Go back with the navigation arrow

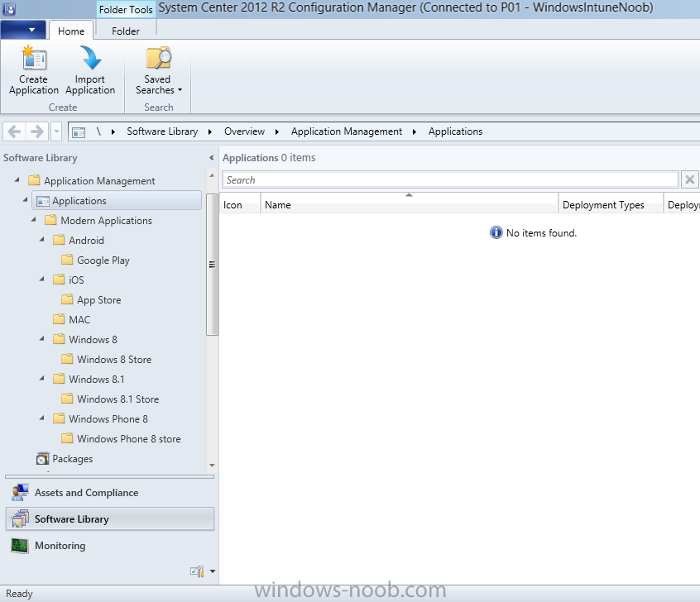click(x=14, y=131)
